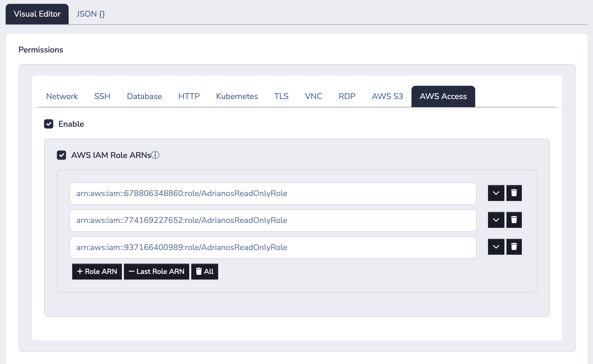
Task: Add a new Role ARN
Action: [97, 271]
